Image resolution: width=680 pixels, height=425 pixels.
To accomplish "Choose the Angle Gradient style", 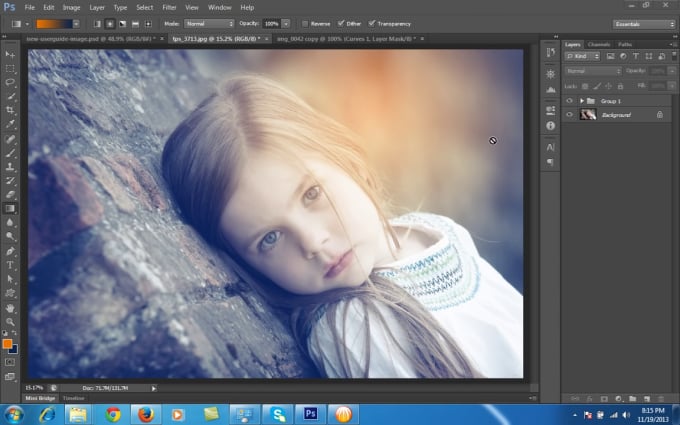I will [123, 24].
